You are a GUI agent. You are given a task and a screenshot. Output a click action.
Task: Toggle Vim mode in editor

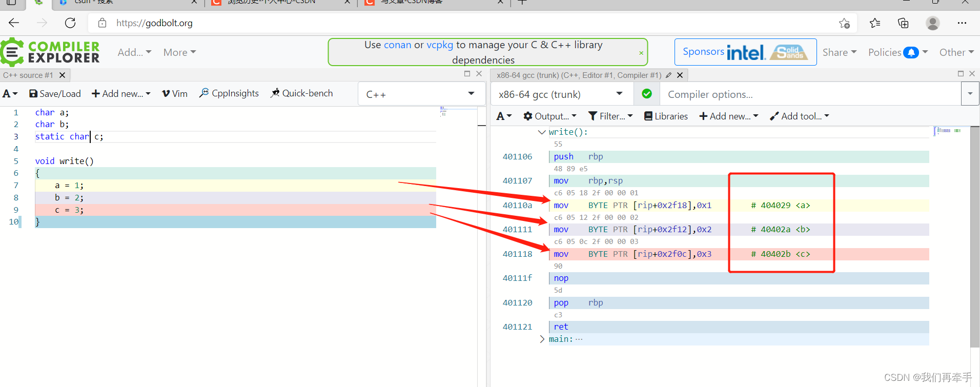(175, 93)
